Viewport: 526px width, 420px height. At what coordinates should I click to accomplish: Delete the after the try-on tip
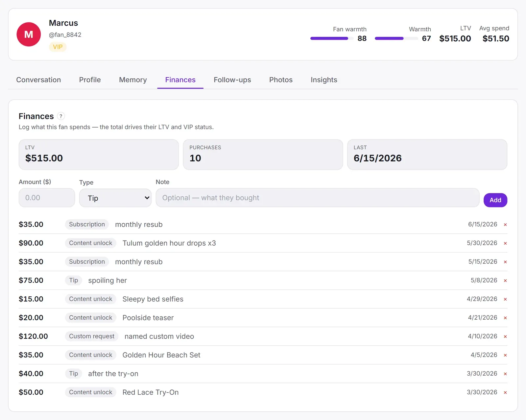point(505,374)
